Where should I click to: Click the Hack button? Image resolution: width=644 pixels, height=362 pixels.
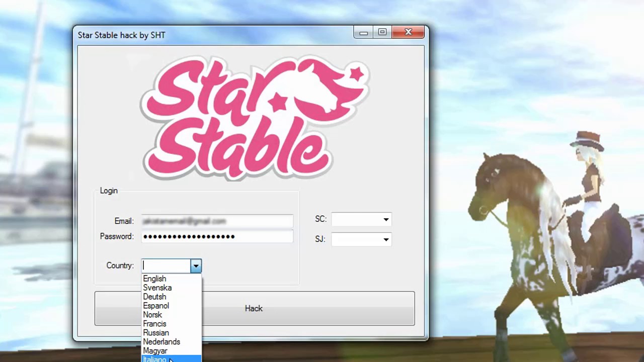pyautogui.click(x=255, y=308)
